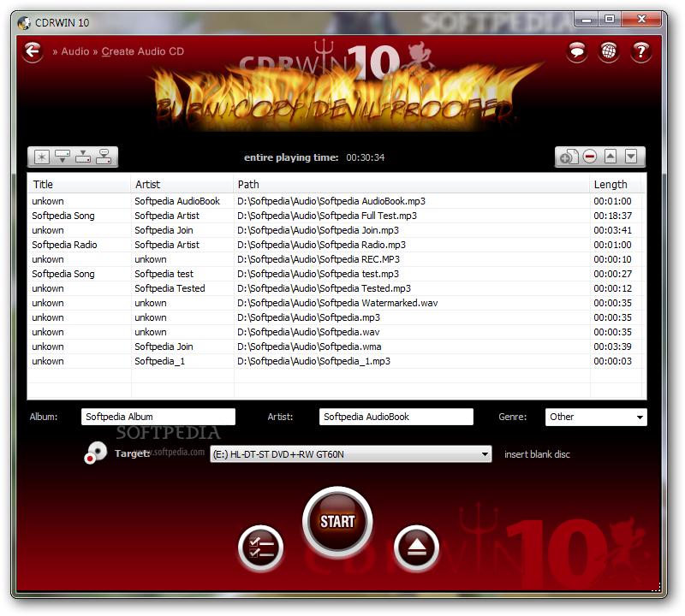This screenshot has height=616, width=685.
Task: Click the Album input field
Action: [158, 417]
